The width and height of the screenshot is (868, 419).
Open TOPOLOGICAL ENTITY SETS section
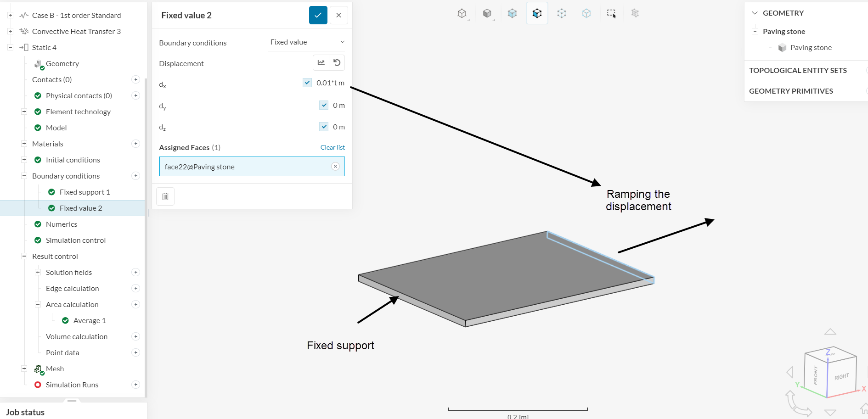click(x=798, y=70)
